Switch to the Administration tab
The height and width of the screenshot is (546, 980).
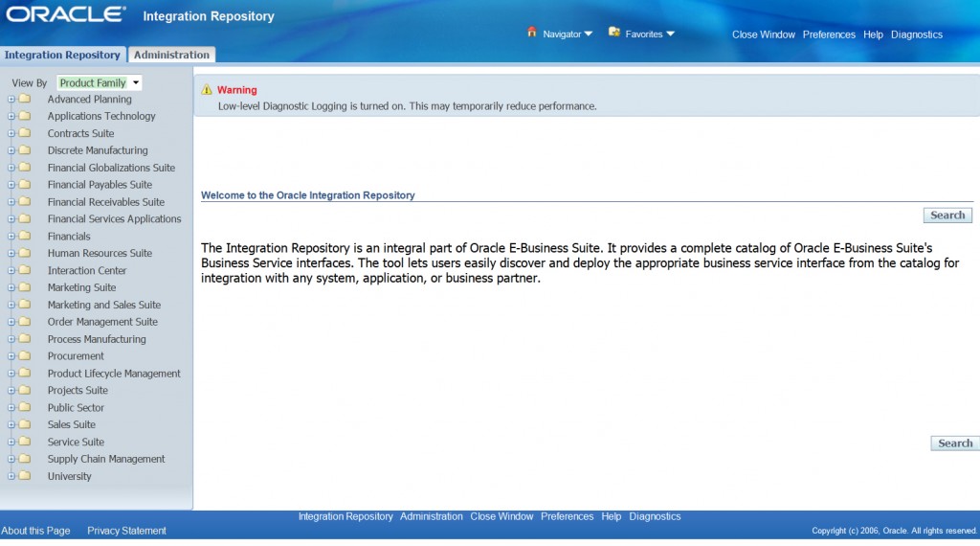(171, 55)
